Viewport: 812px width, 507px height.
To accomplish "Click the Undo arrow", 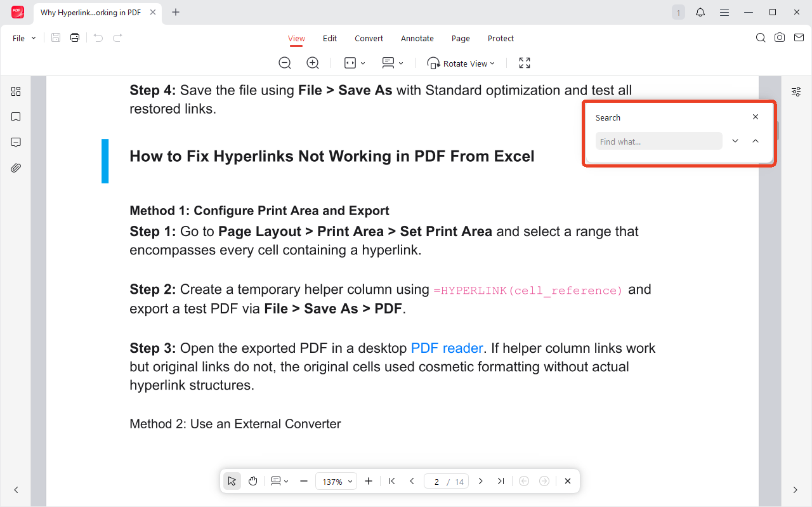I will 98,38.
